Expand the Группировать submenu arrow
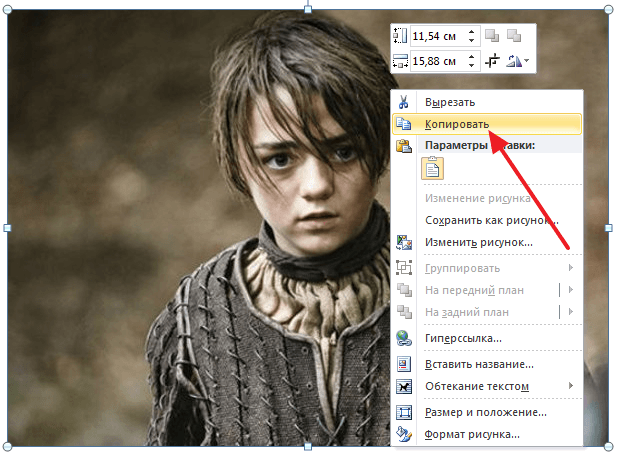 571,268
